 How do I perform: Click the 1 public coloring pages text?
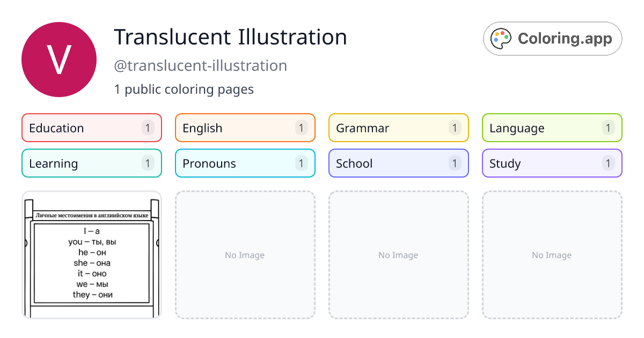click(x=184, y=89)
